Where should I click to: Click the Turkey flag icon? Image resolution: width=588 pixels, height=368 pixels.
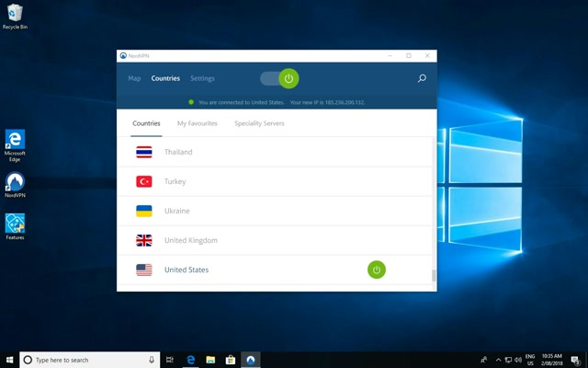[144, 181]
